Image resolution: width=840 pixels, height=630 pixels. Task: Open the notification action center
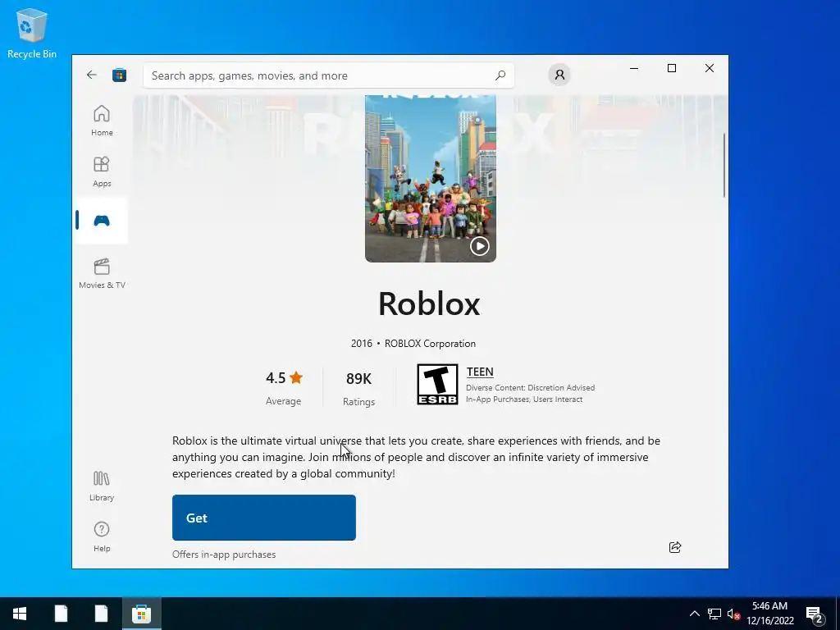815,614
